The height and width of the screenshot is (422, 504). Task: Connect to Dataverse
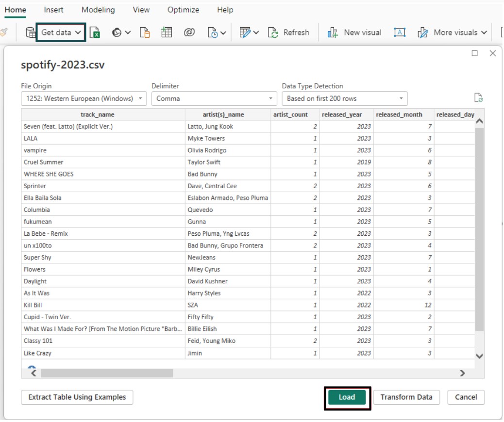coord(189,32)
